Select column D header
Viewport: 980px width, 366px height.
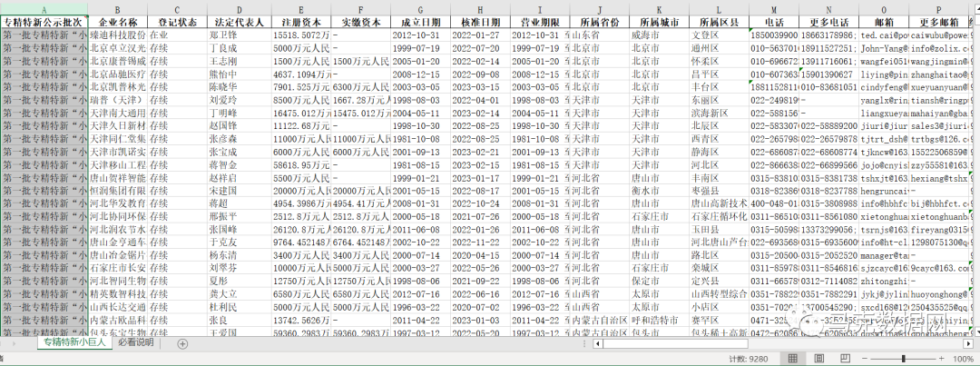tap(239, 9)
